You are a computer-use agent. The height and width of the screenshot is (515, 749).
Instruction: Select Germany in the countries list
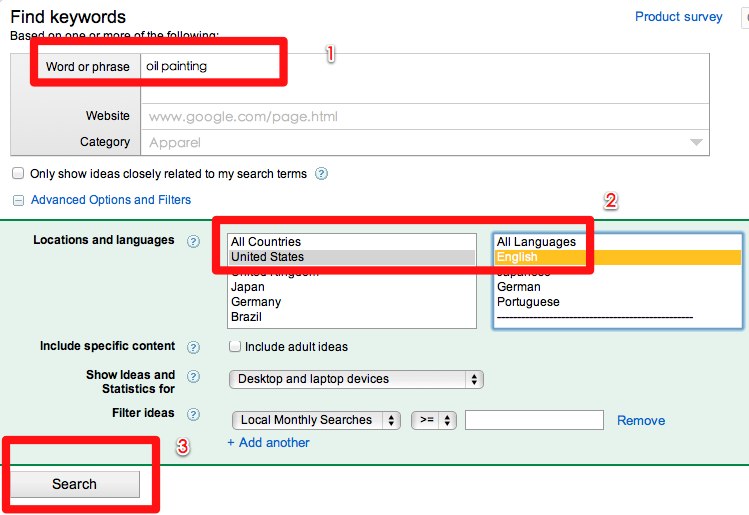256,302
